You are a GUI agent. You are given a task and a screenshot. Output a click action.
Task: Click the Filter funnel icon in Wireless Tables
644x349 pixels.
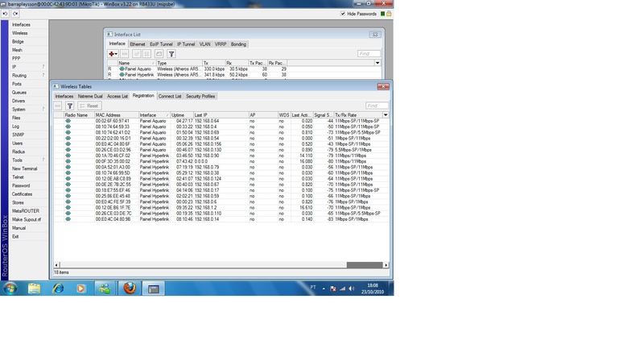pos(70,106)
